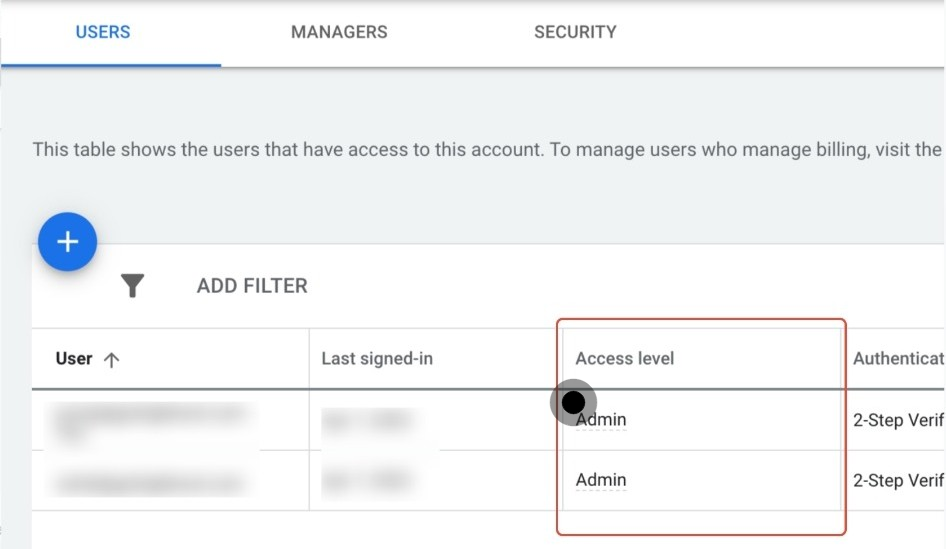This screenshot has width=946, height=549.
Task: Sort by the User column header
Action: pyautogui.click(x=74, y=359)
